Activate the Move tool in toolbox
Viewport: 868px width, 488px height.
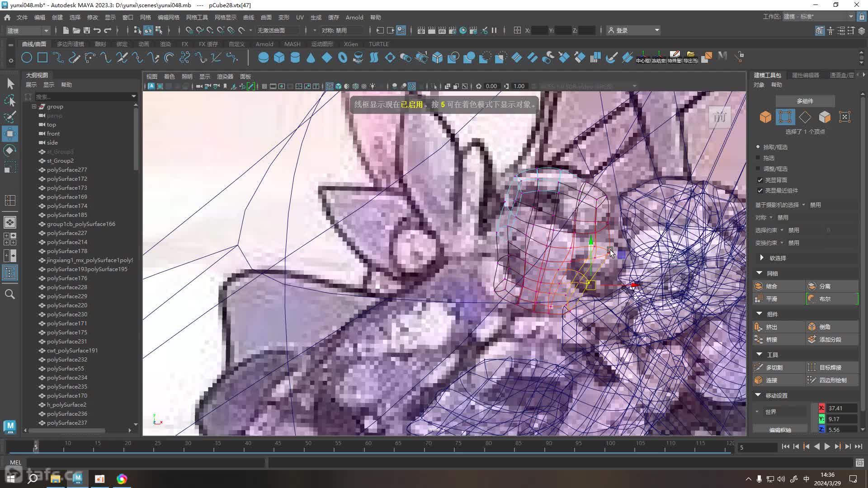(10, 134)
